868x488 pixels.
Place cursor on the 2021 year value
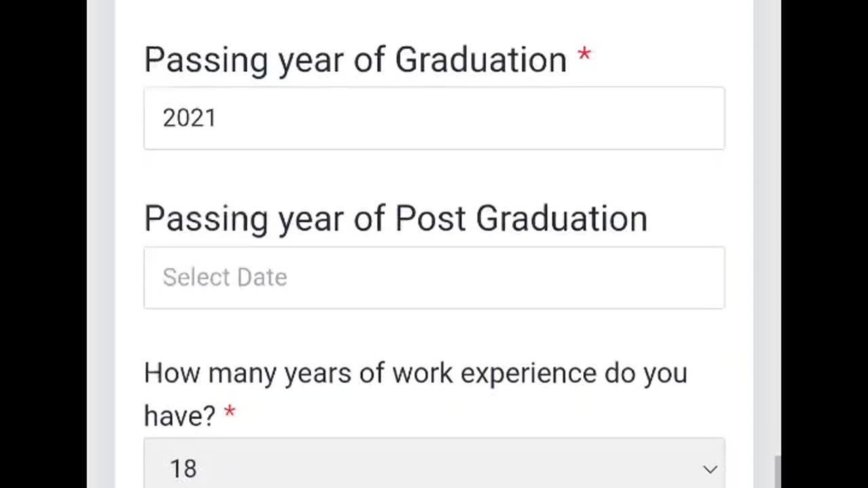tap(189, 119)
